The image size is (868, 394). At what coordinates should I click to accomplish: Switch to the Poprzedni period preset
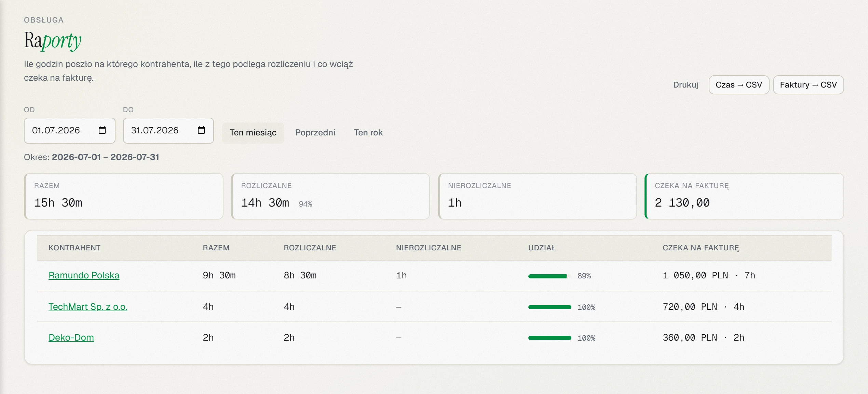coord(315,133)
